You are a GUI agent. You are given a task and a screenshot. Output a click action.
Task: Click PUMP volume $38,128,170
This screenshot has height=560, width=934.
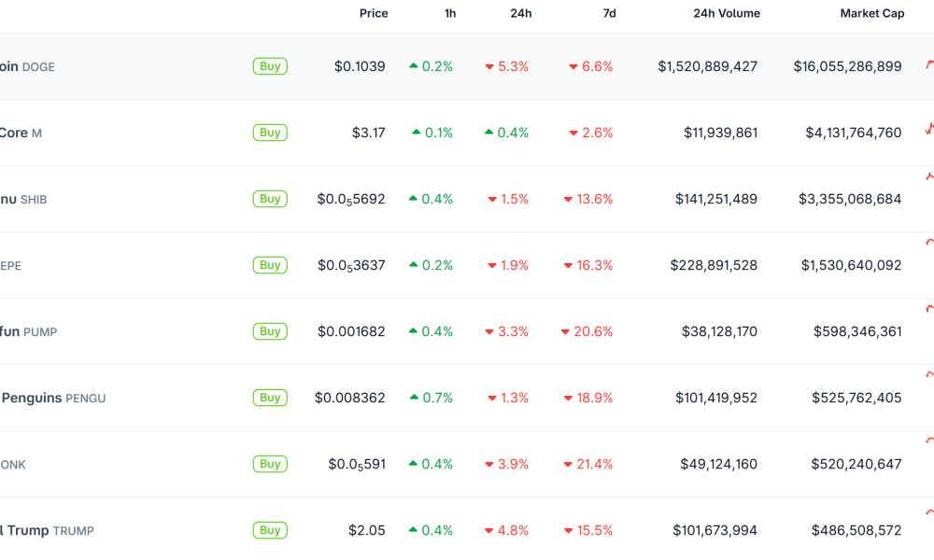tap(719, 331)
